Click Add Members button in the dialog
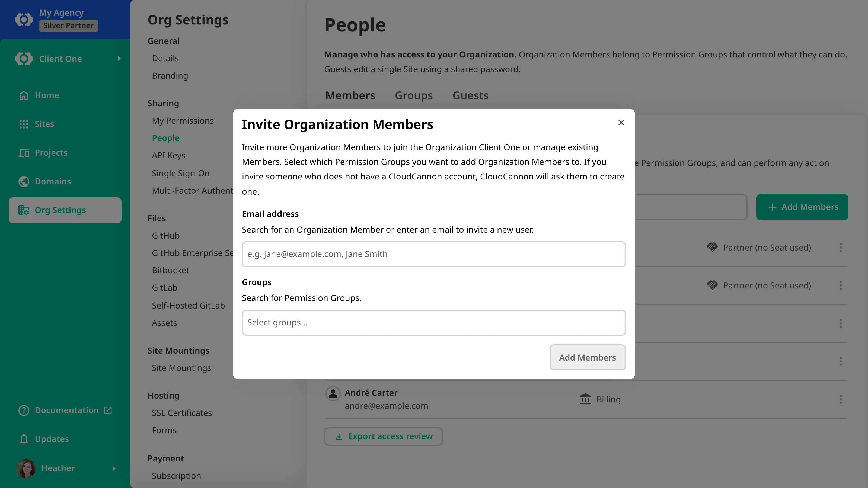Viewport: 868px width, 488px height. pyautogui.click(x=587, y=357)
